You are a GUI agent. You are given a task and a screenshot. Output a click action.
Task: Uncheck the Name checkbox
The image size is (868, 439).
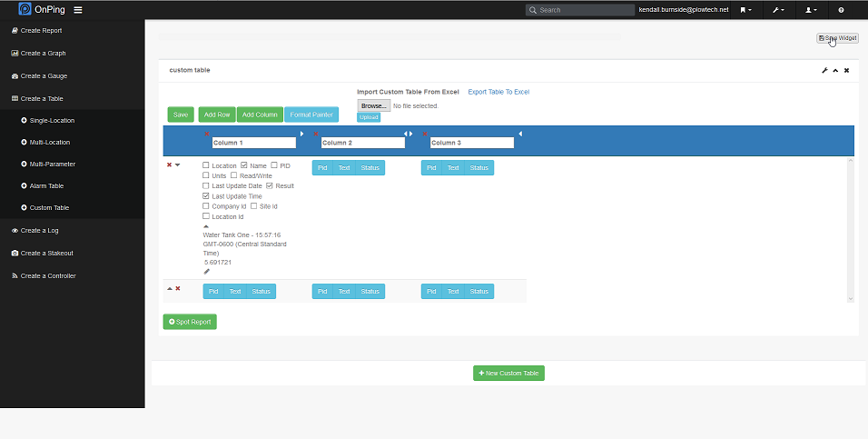pos(244,165)
